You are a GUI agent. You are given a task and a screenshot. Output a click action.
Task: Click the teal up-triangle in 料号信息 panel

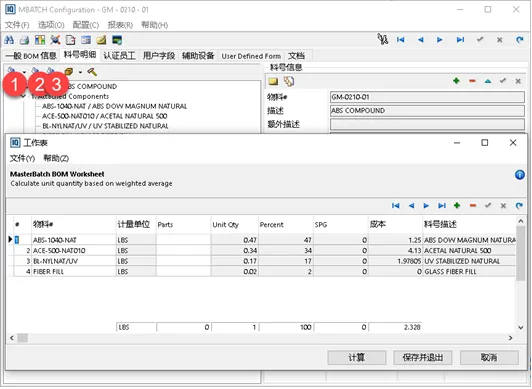click(x=488, y=81)
